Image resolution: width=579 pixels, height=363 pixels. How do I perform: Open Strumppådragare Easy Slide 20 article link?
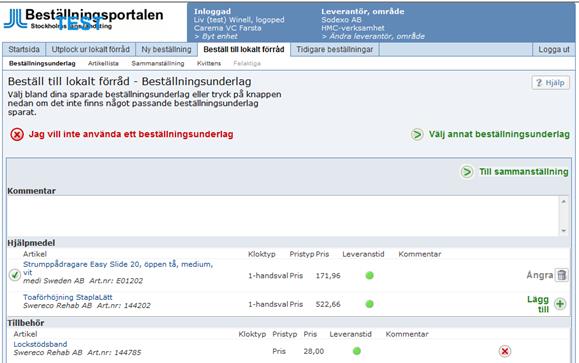point(118,268)
